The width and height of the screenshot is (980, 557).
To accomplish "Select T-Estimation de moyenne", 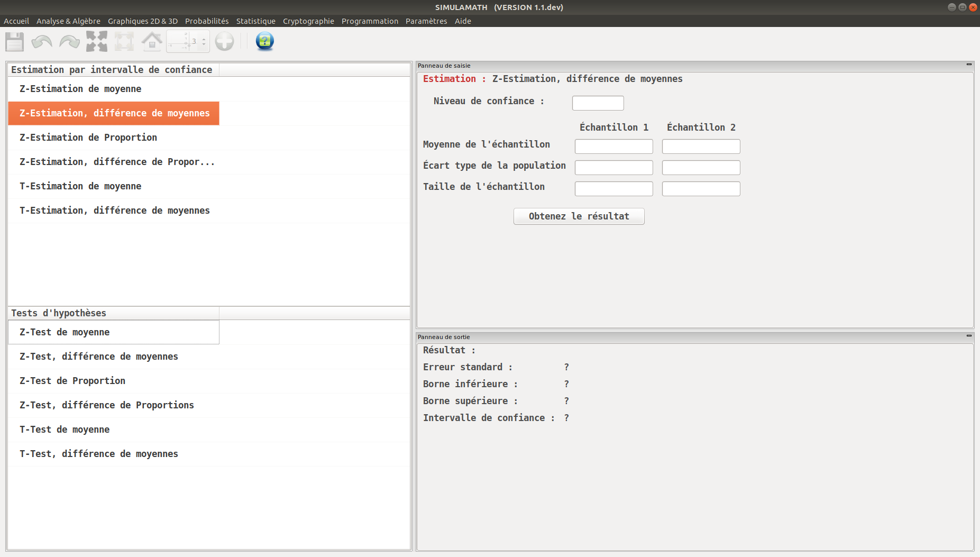I will point(114,186).
